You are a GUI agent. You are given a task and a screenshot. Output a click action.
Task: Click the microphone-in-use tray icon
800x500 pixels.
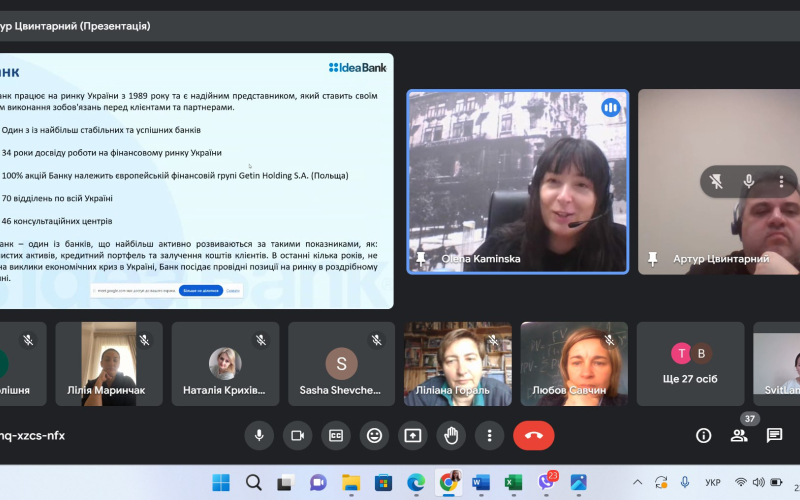pos(685,482)
